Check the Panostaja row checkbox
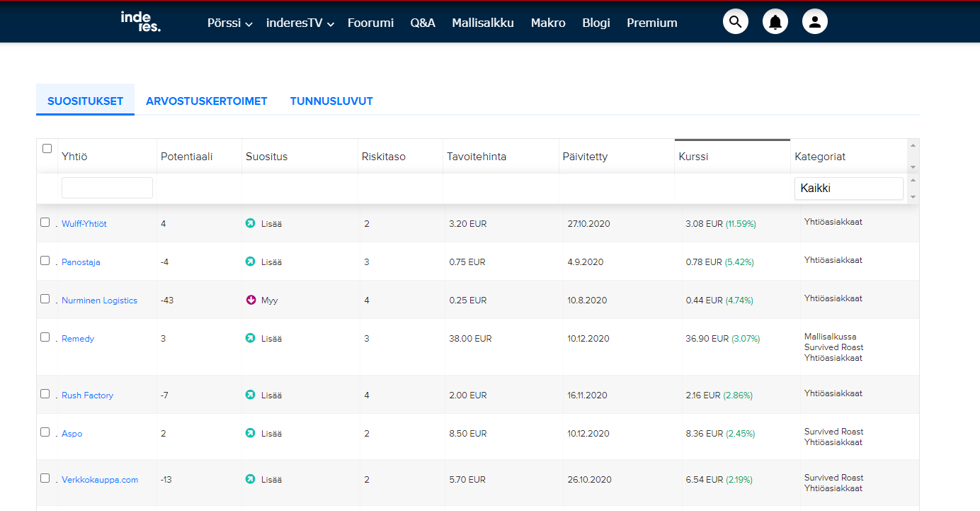The image size is (980, 511). pyautogui.click(x=45, y=261)
